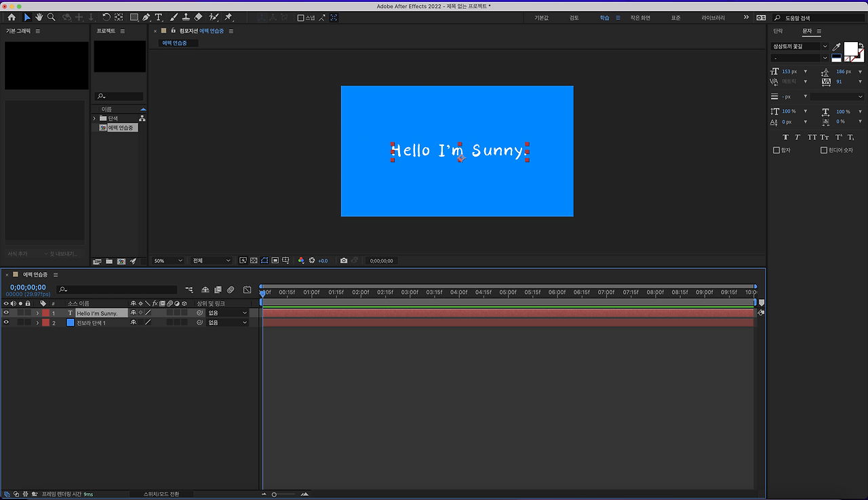The height and width of the screenshot is (500, 868).
Task: Open the 전체 resolution dropdown
Action: [211, 261]
